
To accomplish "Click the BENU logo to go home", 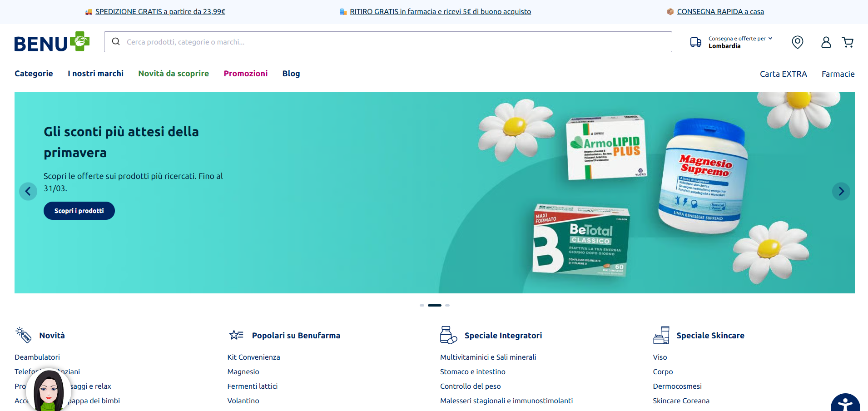I will click(52, 42).
